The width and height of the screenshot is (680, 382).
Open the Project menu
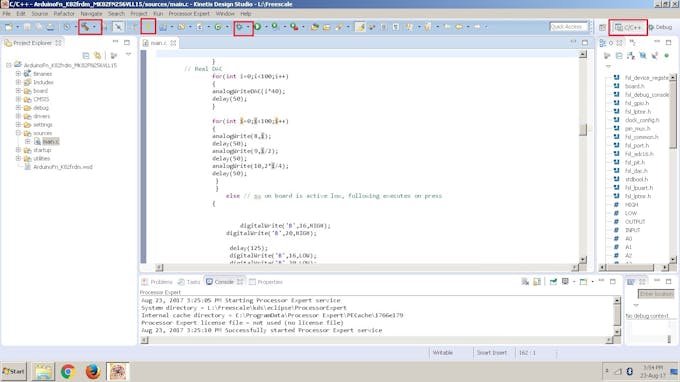139,14
